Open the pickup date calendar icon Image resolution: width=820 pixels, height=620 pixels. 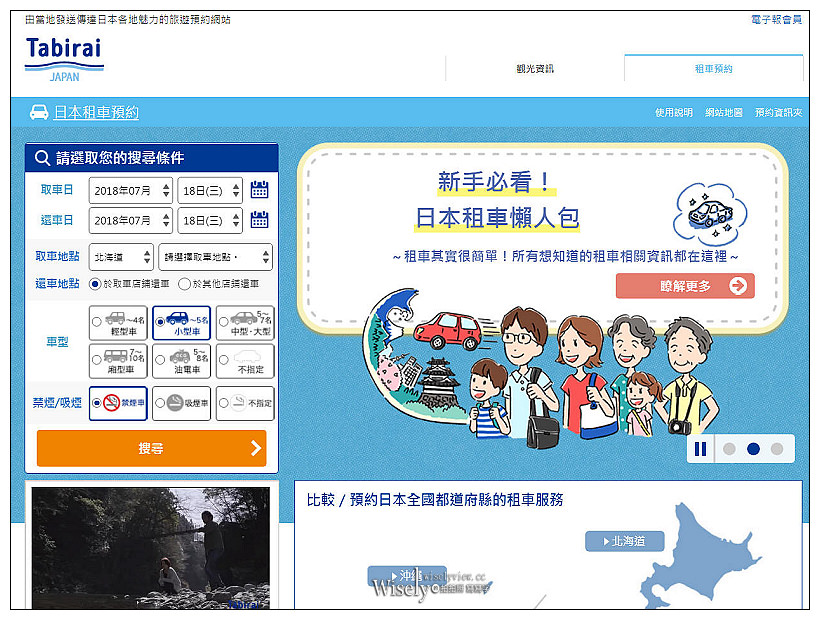point(259,190)
